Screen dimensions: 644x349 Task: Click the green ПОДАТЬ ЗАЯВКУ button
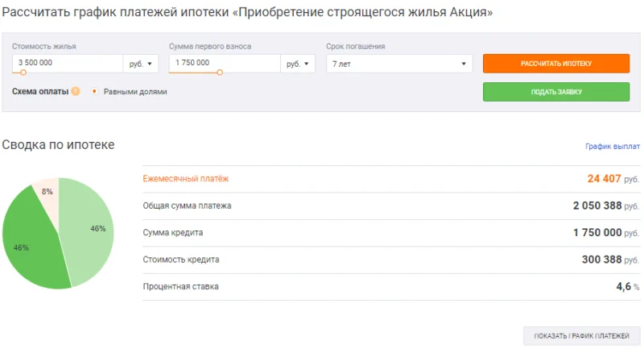click(x=555, y=92)
